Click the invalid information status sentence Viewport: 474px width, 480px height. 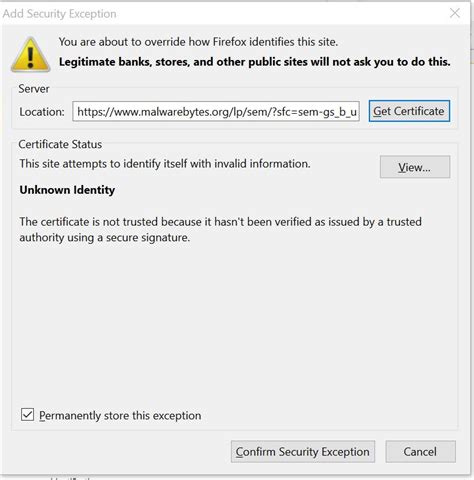pyautogui.click(x=165, y=164)
